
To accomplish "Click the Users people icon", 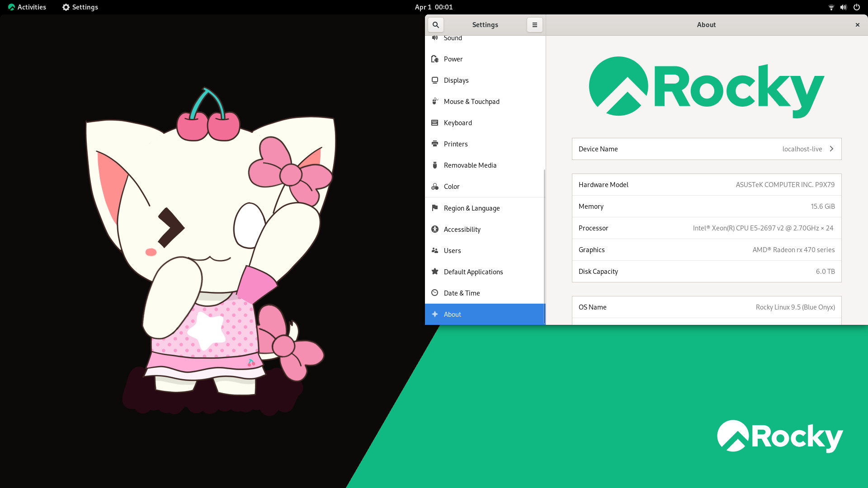I will click(435, 250).
